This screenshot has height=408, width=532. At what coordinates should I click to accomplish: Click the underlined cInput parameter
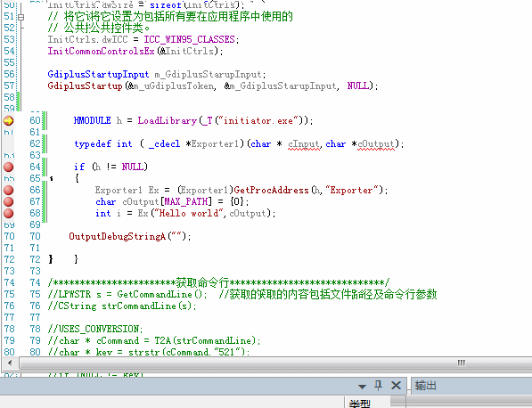304,144
